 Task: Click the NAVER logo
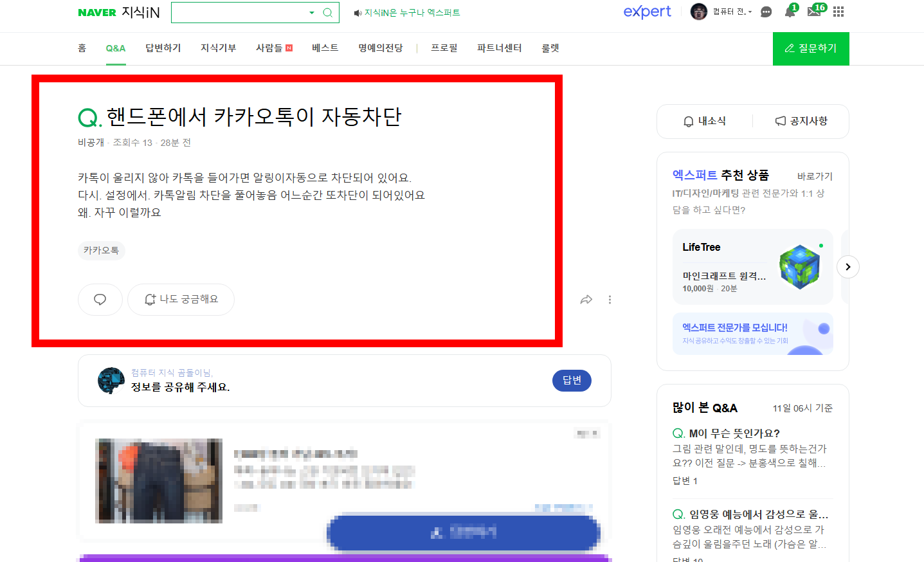(97, 12)
